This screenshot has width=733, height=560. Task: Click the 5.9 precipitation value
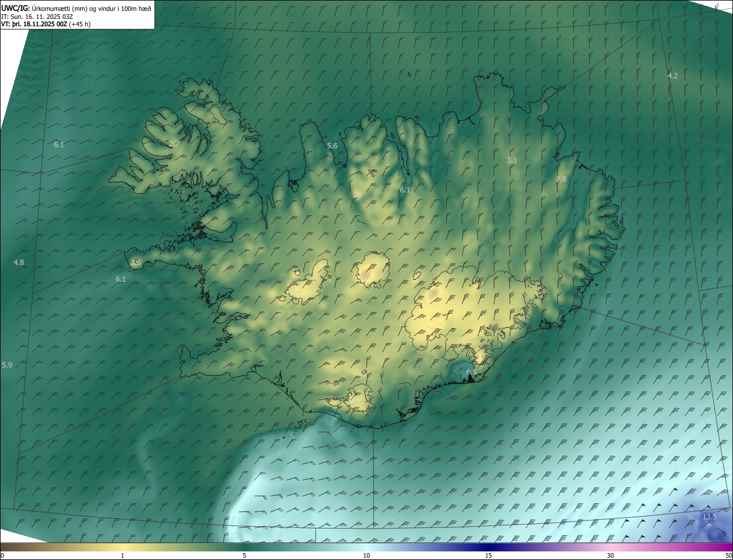pyautogui.click(x=7, y=365)
